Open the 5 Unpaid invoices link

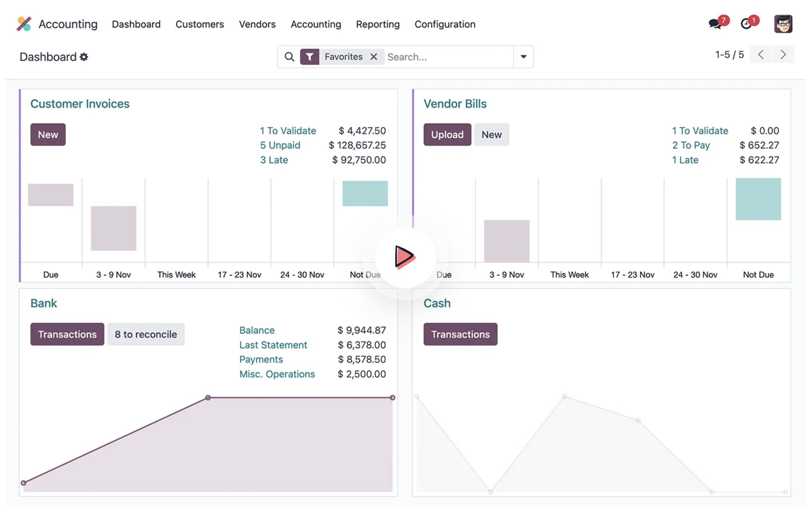click(280, 145)
